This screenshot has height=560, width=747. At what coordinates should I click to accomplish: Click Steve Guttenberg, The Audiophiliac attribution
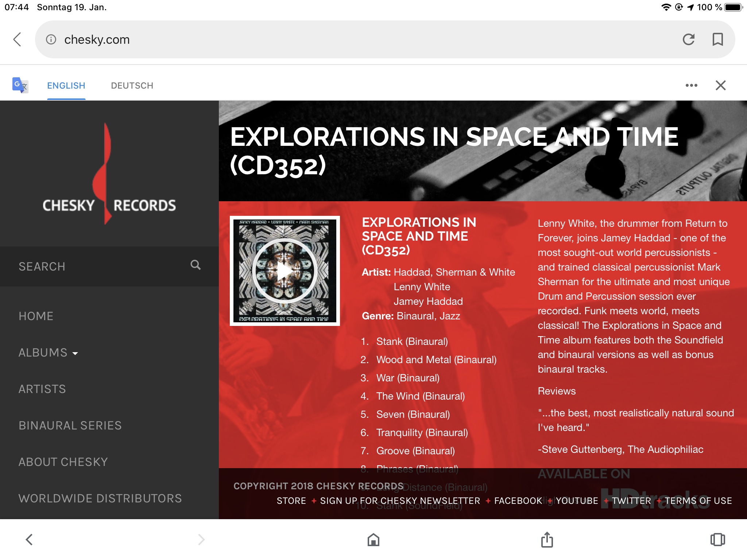(x=621, y=450)
